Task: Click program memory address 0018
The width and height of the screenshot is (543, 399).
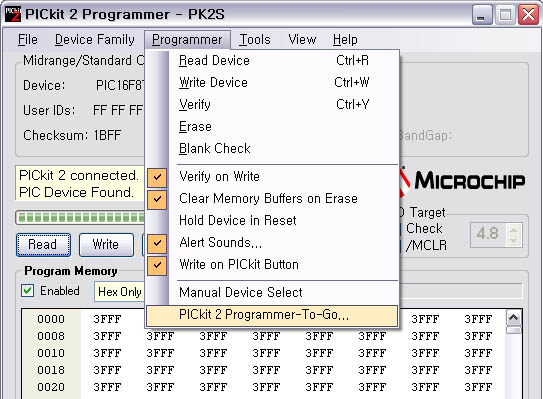Action: click(51, 370)
